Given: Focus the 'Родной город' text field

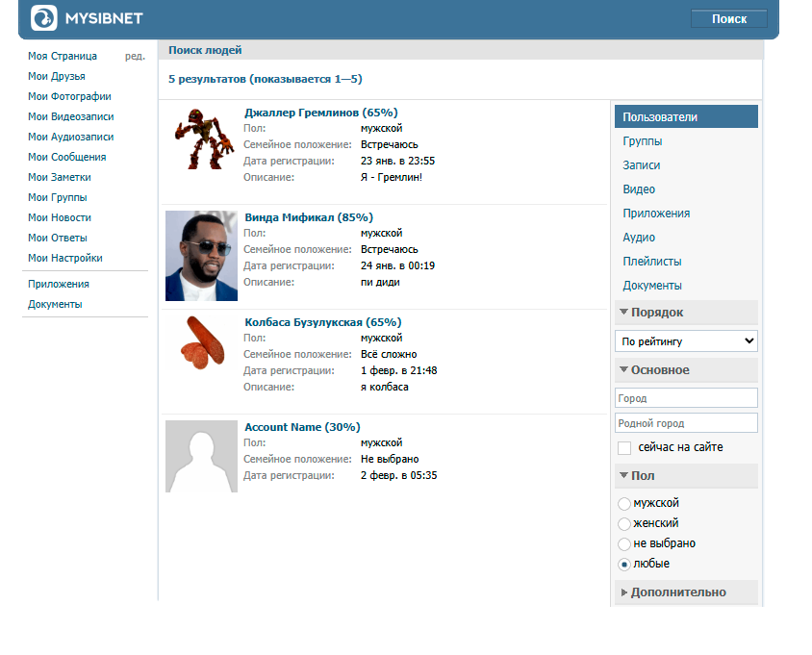Looking at the screenshot, I should [x=686, y=423].
